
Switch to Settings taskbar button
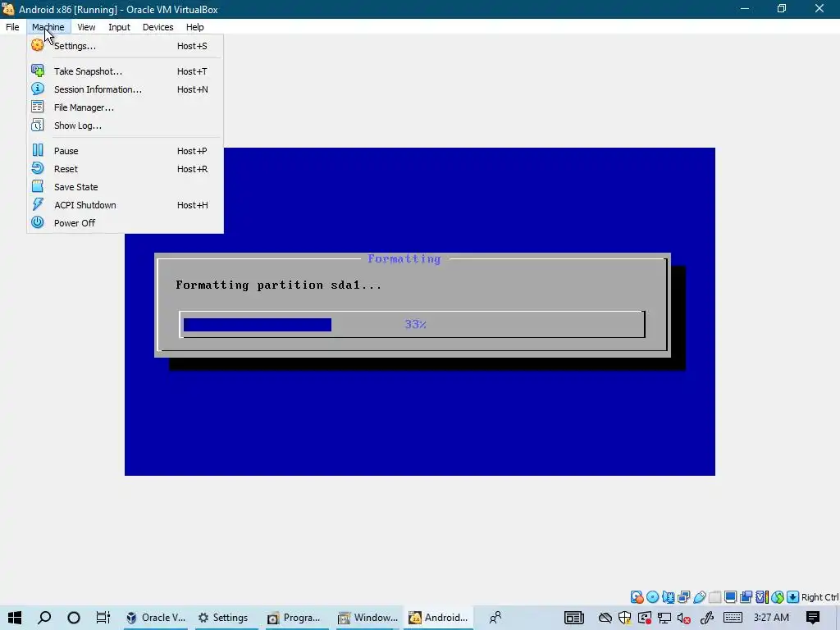pos(223,618)
